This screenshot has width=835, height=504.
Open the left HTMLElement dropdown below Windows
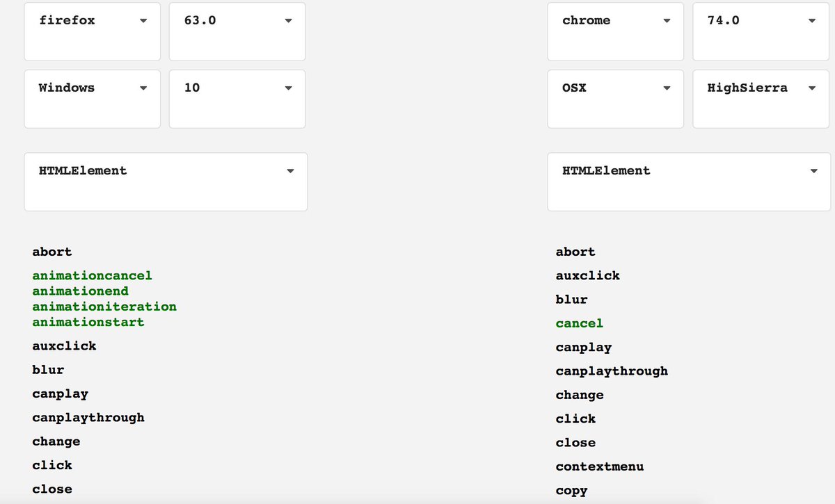point(166,181)
